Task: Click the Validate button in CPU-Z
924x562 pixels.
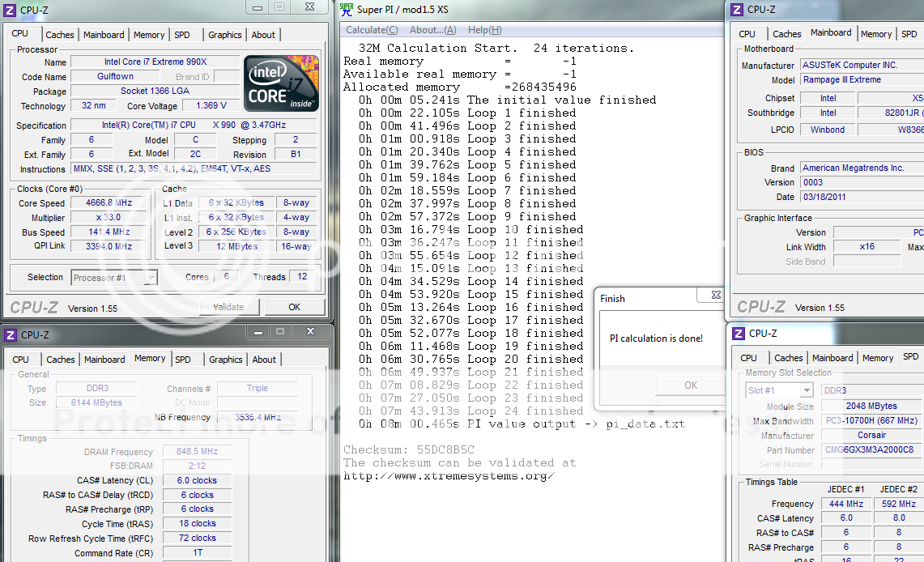Action: (x=228, y=307)
